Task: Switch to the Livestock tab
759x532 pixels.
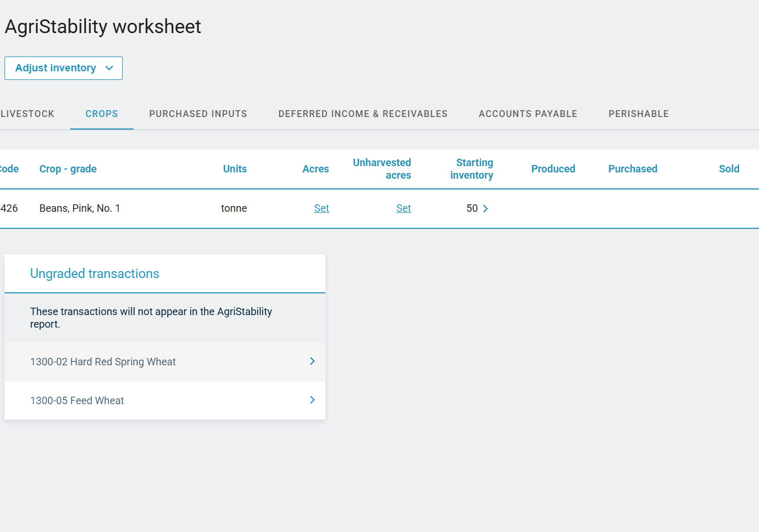Action: point(27,114)
